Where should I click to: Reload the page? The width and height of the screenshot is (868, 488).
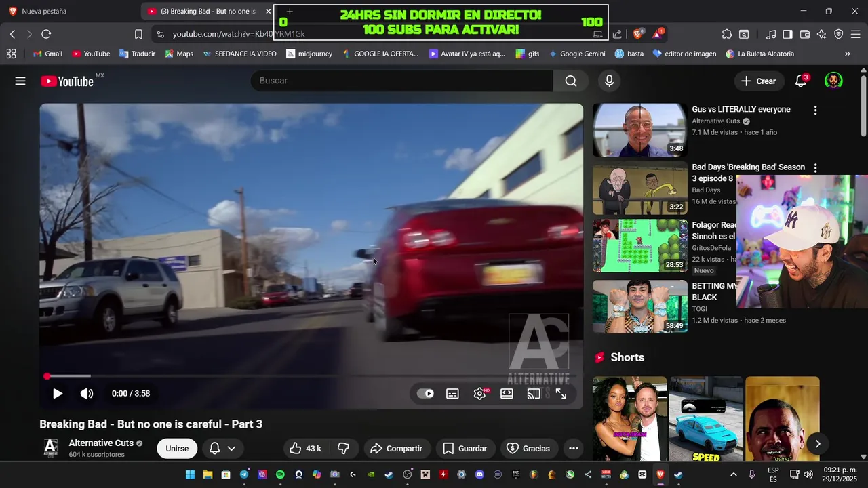point(46,34)
